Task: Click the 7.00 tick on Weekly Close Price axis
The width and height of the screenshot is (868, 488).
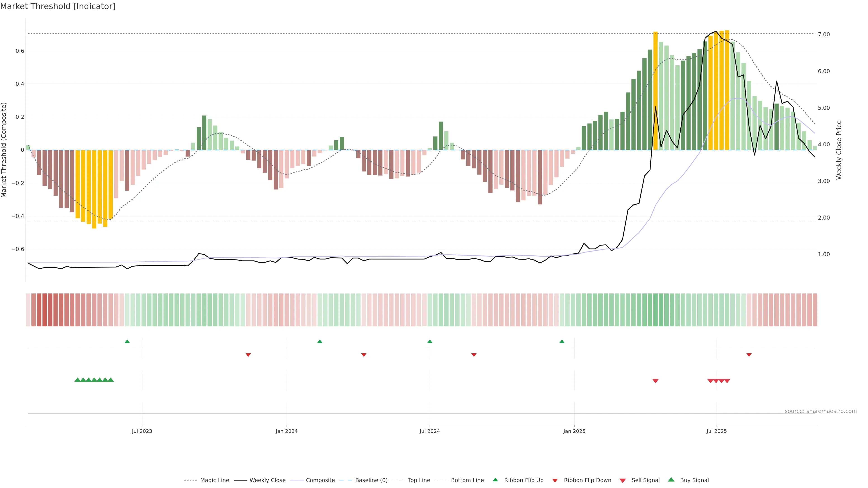Action: [824, 34]
